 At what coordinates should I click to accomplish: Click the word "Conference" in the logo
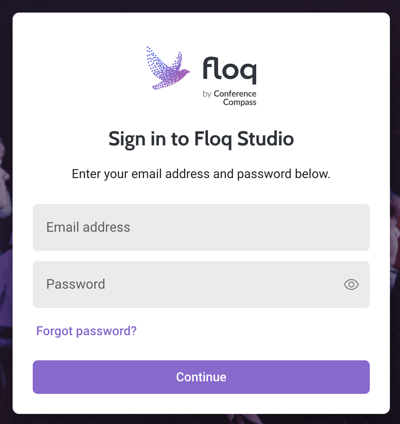235,94
